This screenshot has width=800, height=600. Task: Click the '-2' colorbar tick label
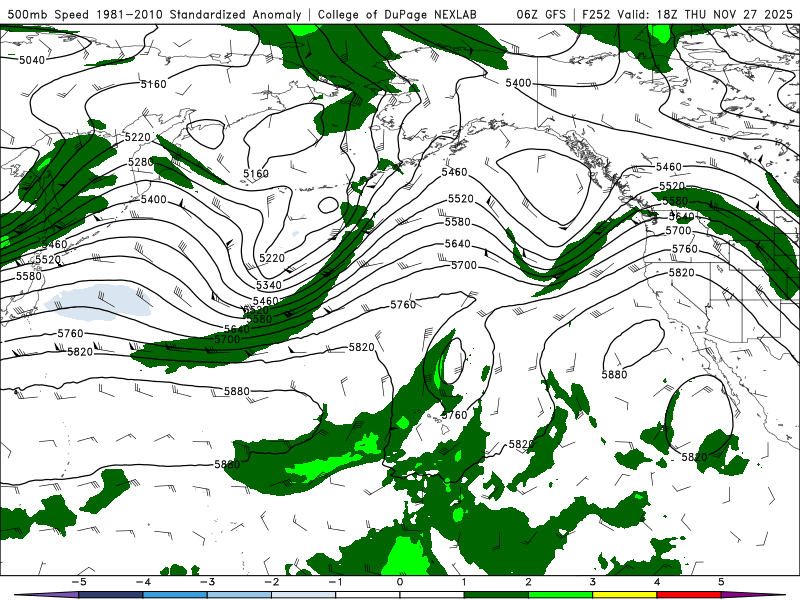coord(271,582)
